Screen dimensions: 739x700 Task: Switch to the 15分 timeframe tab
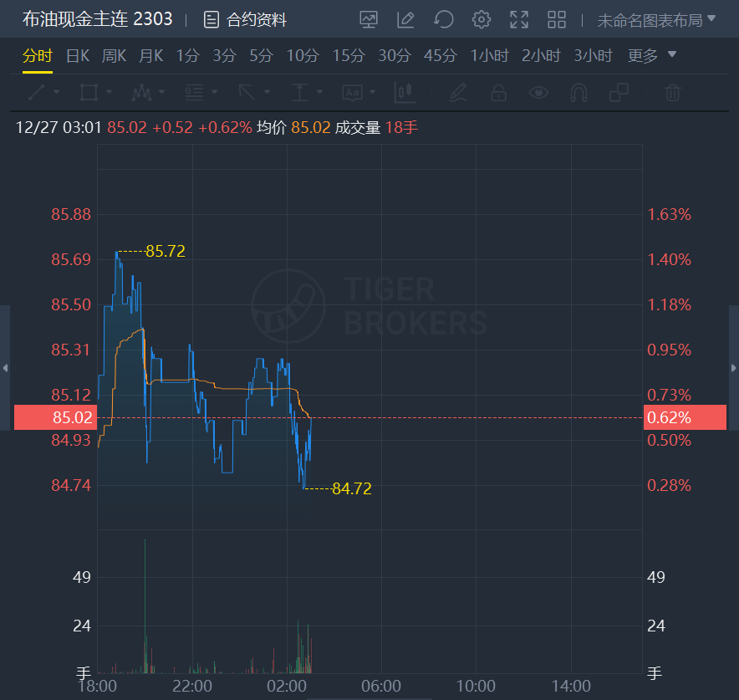coord(349,56)
